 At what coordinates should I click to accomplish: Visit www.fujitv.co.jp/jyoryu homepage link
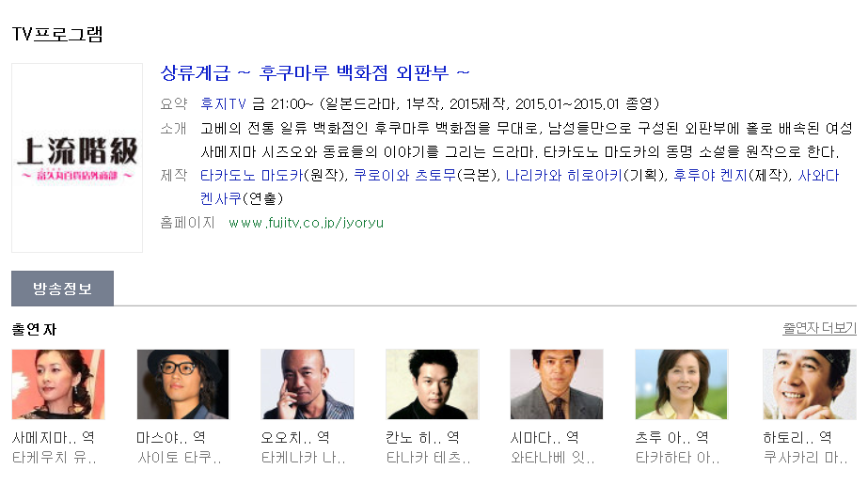[307, 223]
